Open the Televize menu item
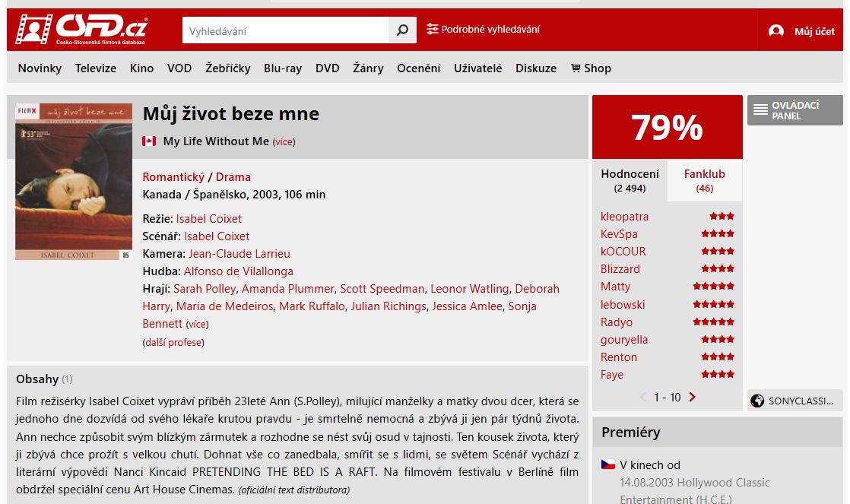The height and width of the screenshot is (504, 850). tap(95, 68)
